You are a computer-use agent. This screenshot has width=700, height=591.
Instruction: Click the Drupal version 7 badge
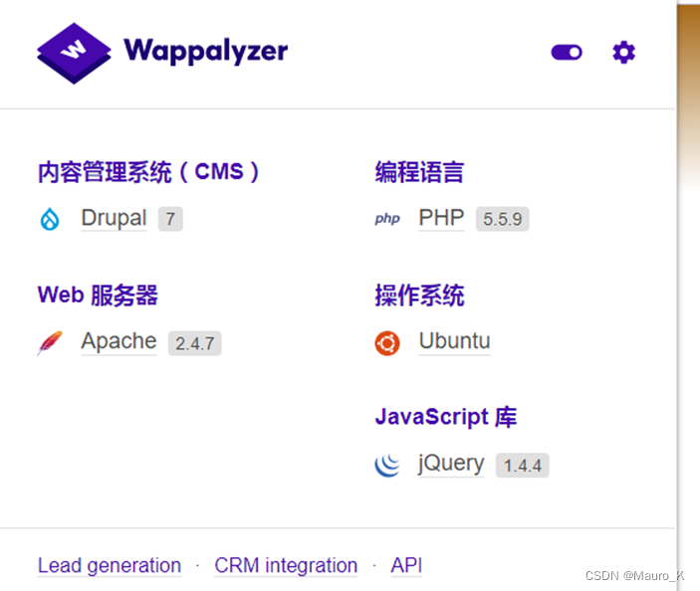point(170,219)
